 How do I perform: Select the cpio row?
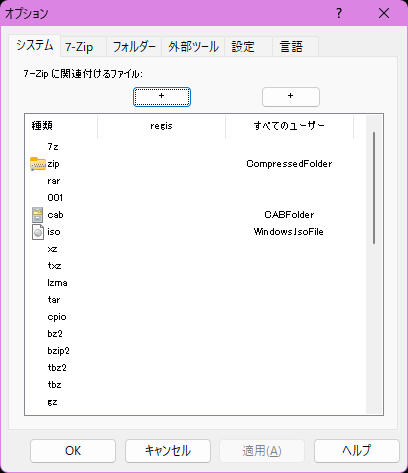pos(57,317)
